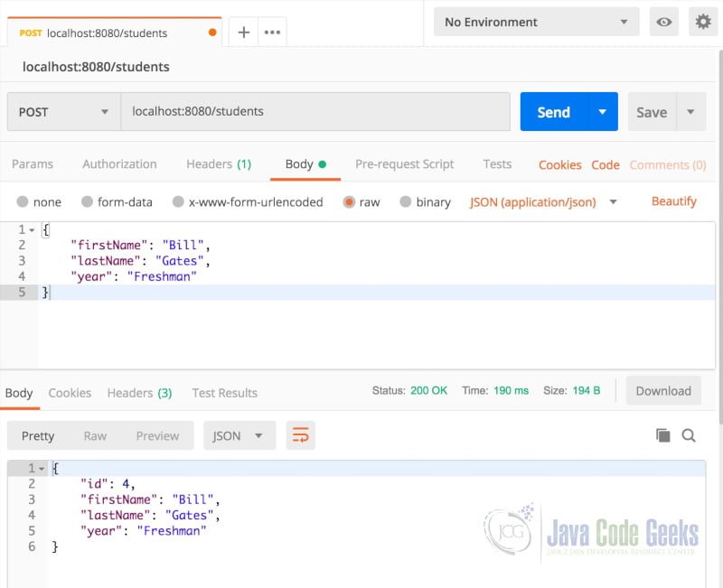
Task: Click the "firstName": "Bill" request line
Action: pos(140,245)
